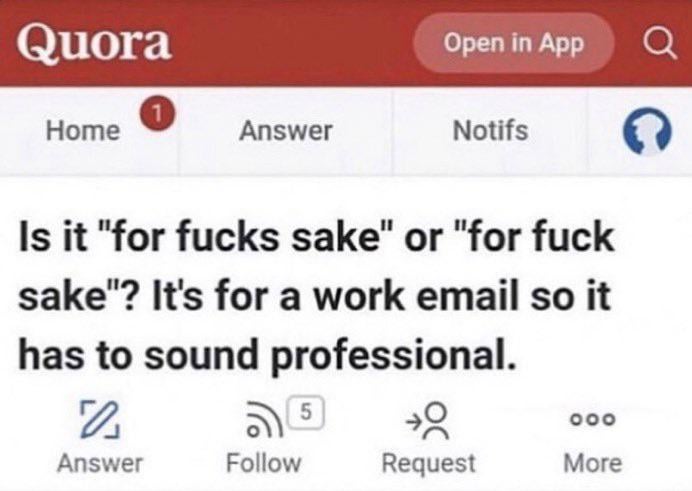Click the Request label under the question
692x491 pixels.
click(x=429, y=463)
